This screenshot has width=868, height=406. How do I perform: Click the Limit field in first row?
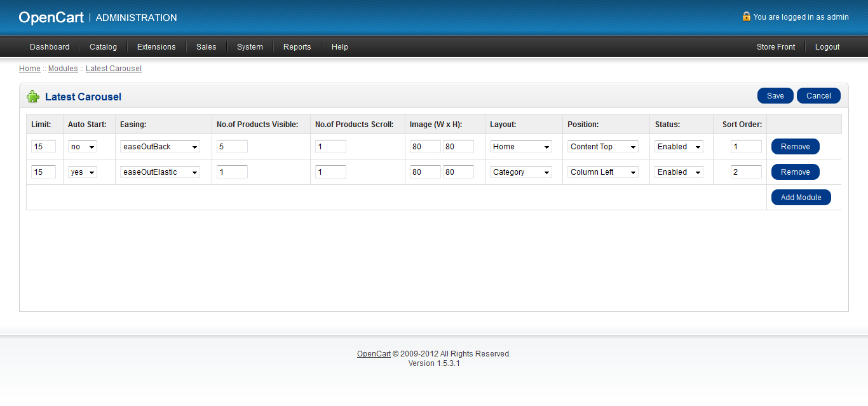click(43, 147)
